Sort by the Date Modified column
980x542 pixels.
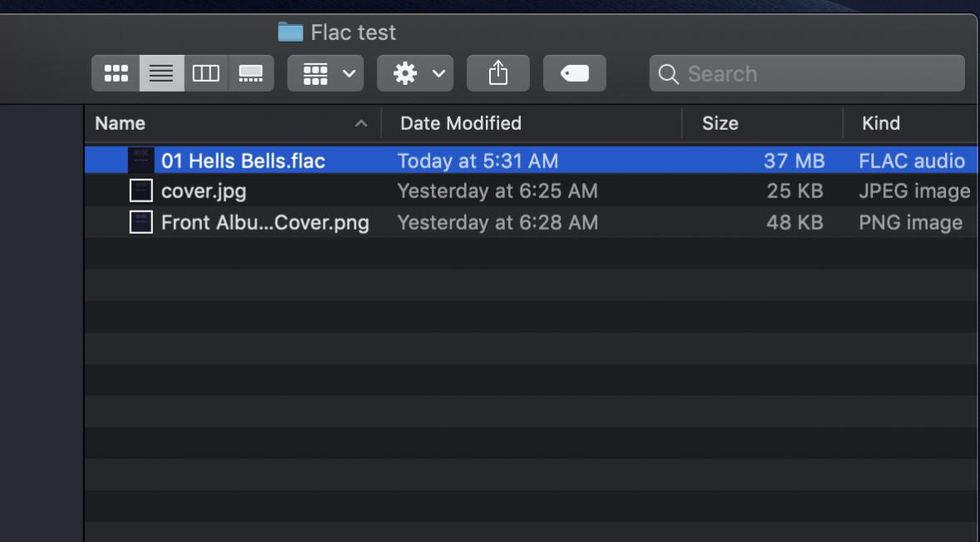461,123
